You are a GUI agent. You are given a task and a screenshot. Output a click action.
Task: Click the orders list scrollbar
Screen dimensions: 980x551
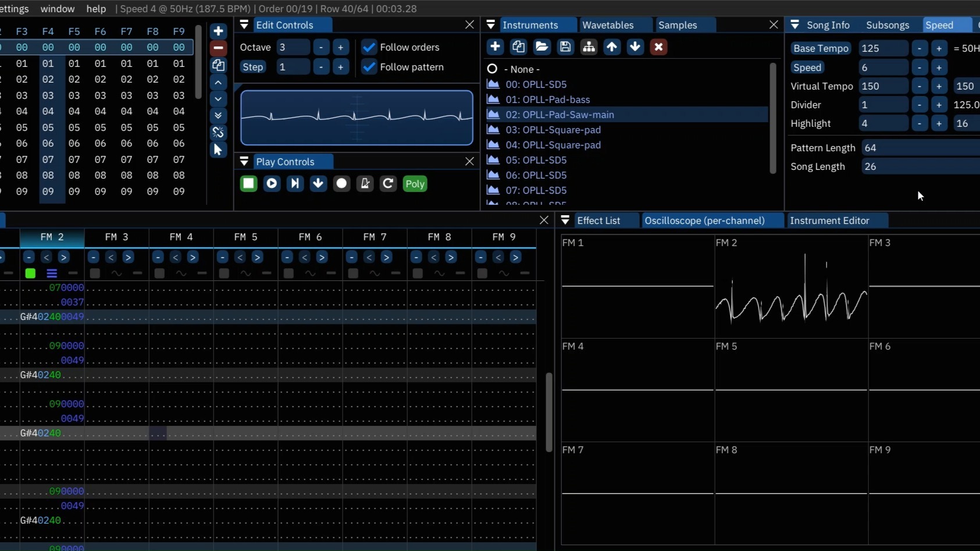click(198, 62)
